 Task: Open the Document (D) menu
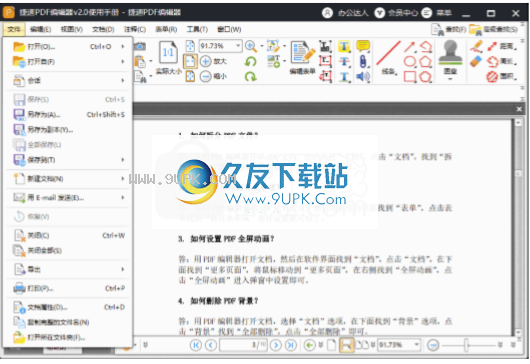[x=103, y=29]
